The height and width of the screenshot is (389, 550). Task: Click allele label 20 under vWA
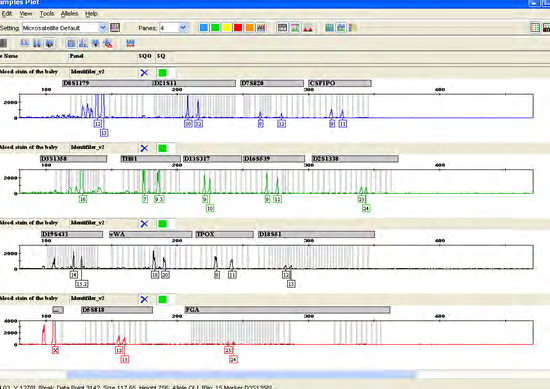165,275
